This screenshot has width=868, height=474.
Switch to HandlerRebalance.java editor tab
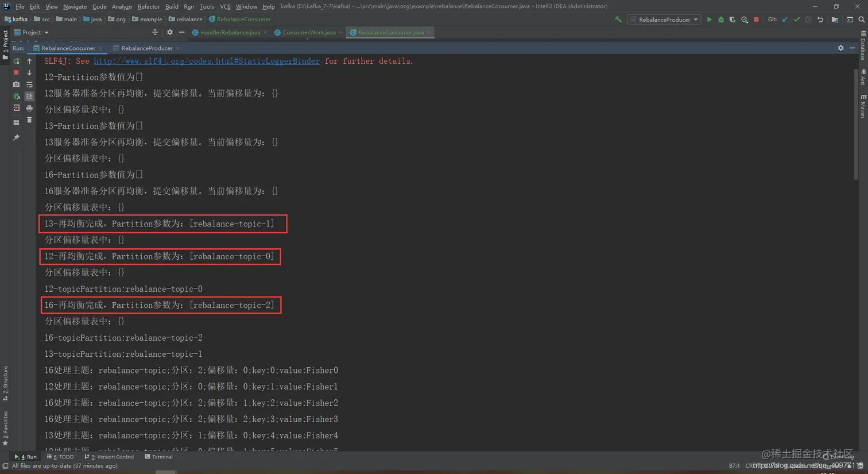point(230,33)
